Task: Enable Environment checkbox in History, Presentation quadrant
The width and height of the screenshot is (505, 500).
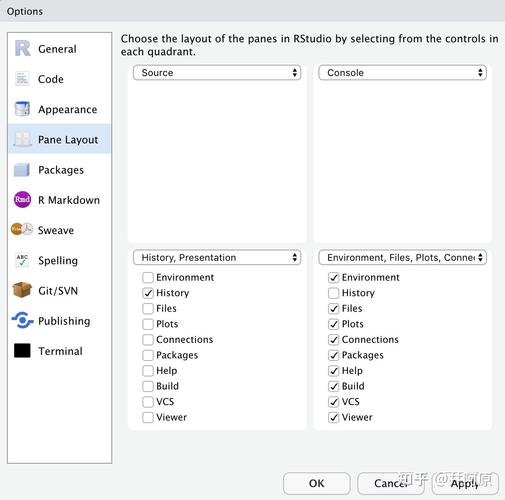Action: (x=148, y=277)
